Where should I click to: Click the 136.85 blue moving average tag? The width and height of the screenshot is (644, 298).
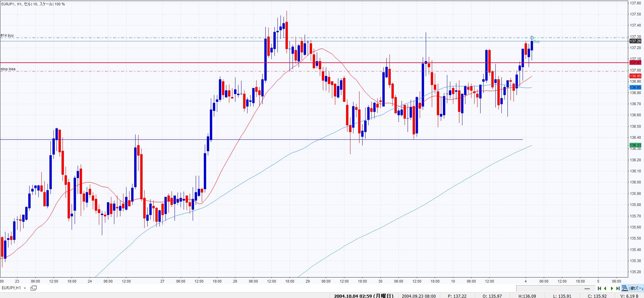(635, 87)
